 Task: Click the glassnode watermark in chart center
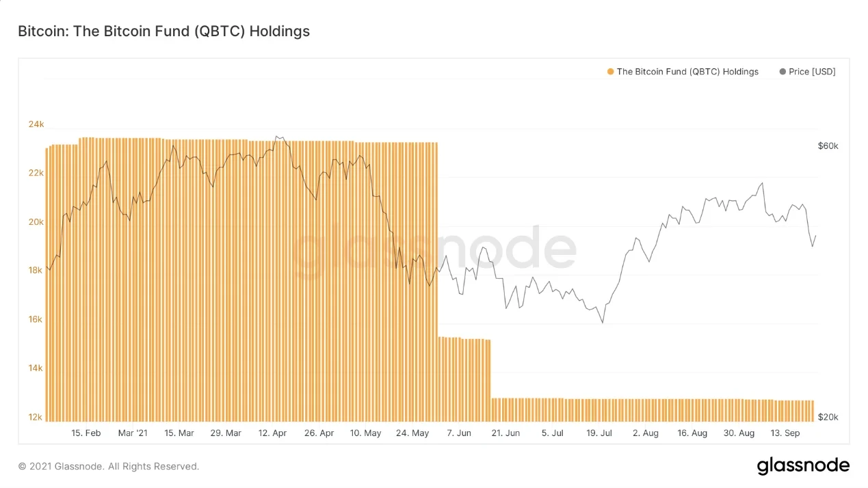435,251
